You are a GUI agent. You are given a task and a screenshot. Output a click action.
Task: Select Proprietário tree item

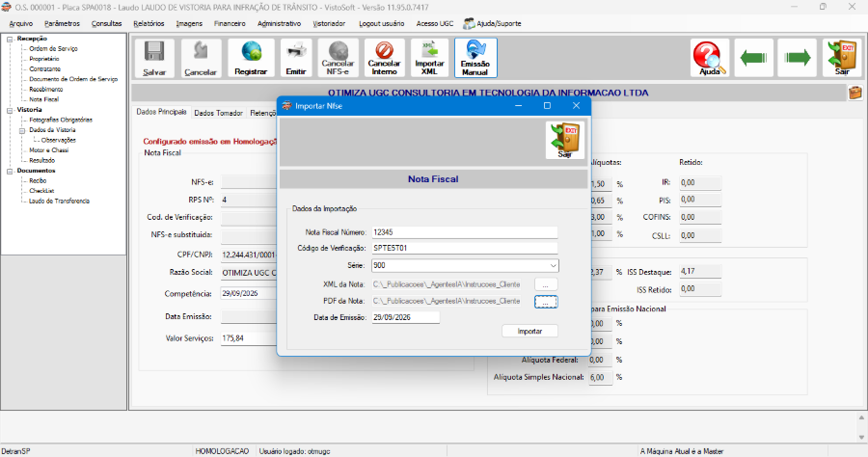pos(44,59)
